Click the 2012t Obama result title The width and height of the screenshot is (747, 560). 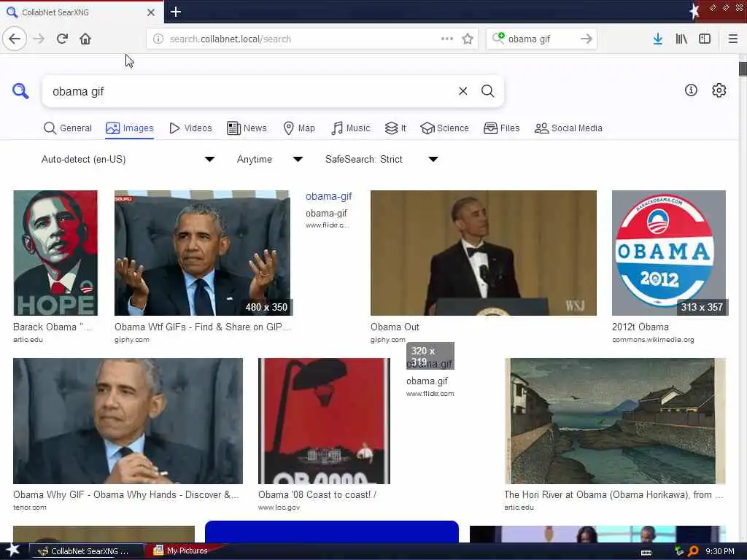(x=640, y=327)
